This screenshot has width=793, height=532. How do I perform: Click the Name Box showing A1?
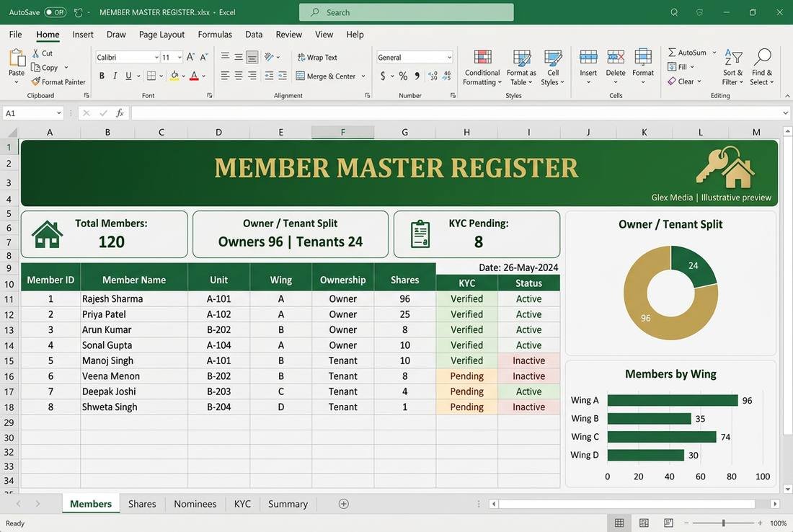point(33,113)
